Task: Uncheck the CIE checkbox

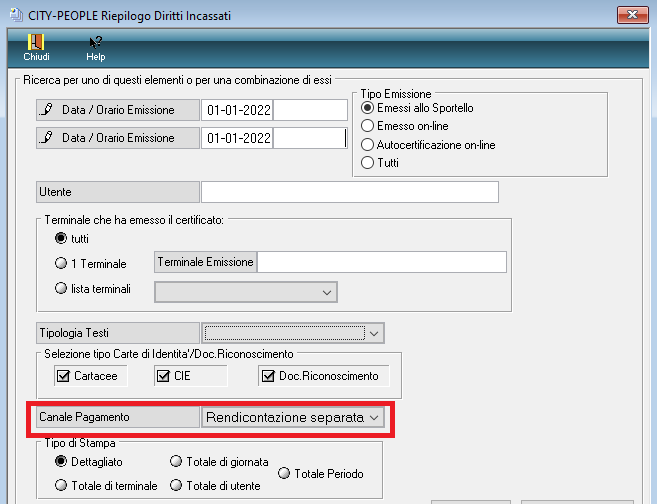Action: 162,376
